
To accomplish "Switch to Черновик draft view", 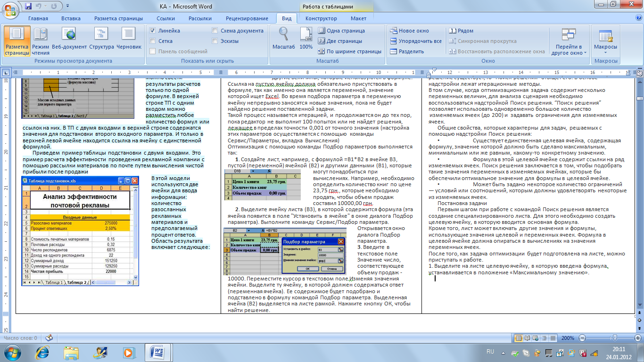I will 129,41.
